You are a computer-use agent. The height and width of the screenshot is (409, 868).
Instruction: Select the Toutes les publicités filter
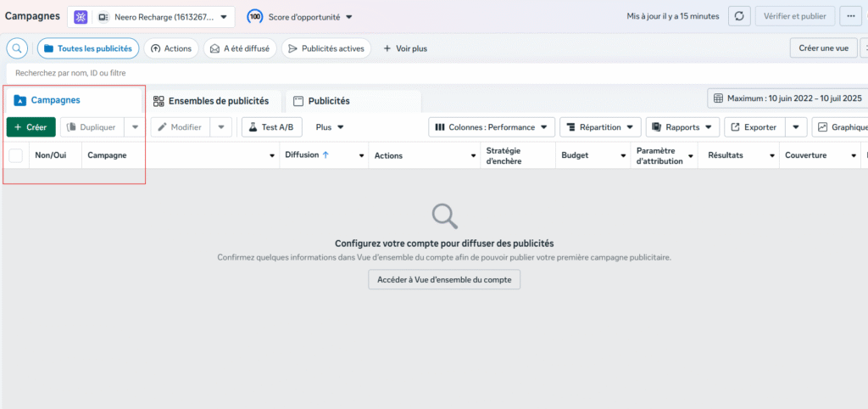87,48
